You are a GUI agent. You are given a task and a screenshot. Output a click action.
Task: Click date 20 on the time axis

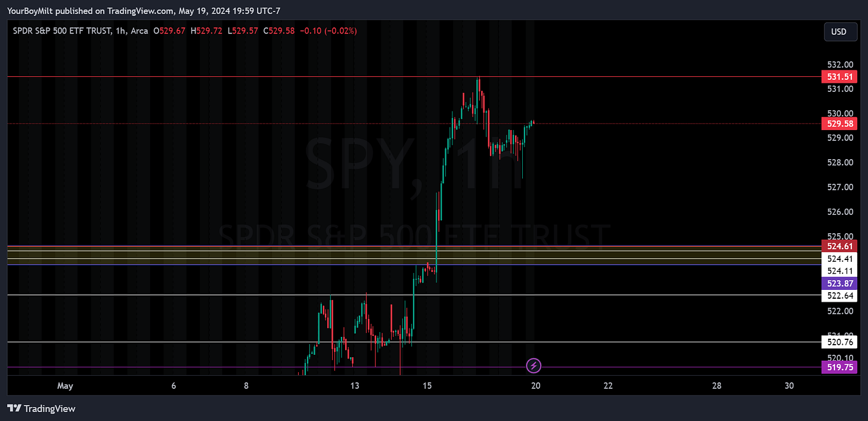coord(536,386)
